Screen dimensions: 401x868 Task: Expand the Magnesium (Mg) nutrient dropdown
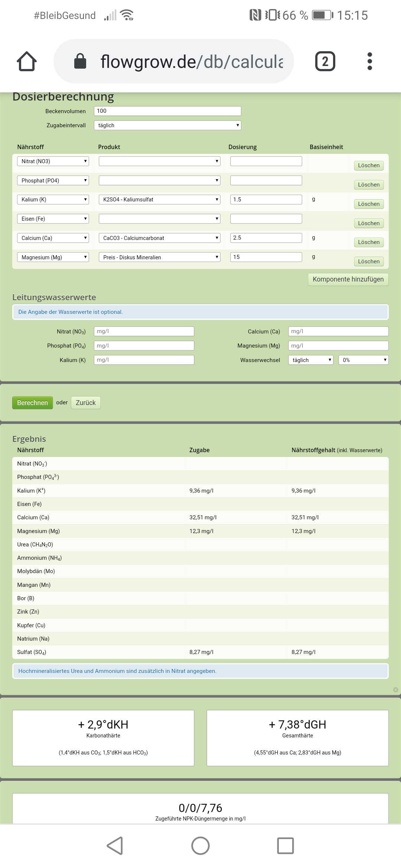coord(53,257)
